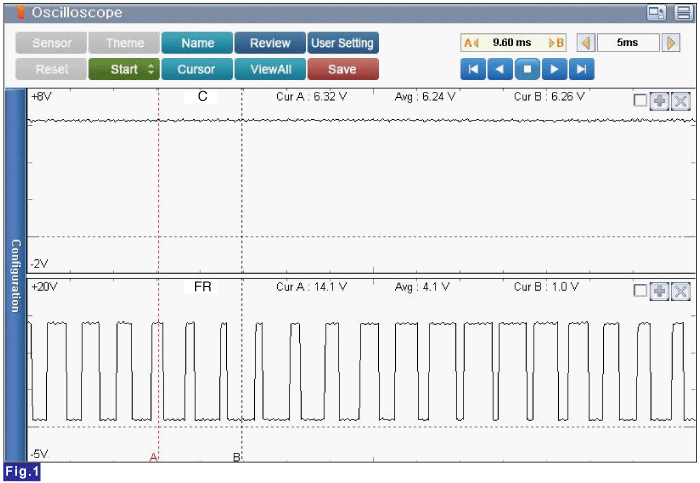Step backward in the recording

click(500, 69)
